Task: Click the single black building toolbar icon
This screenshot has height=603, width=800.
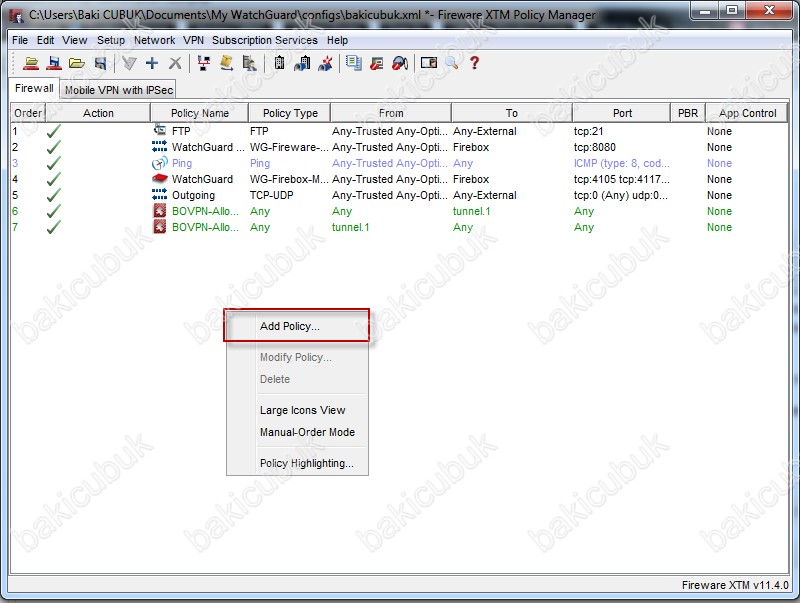Action: 279,63
